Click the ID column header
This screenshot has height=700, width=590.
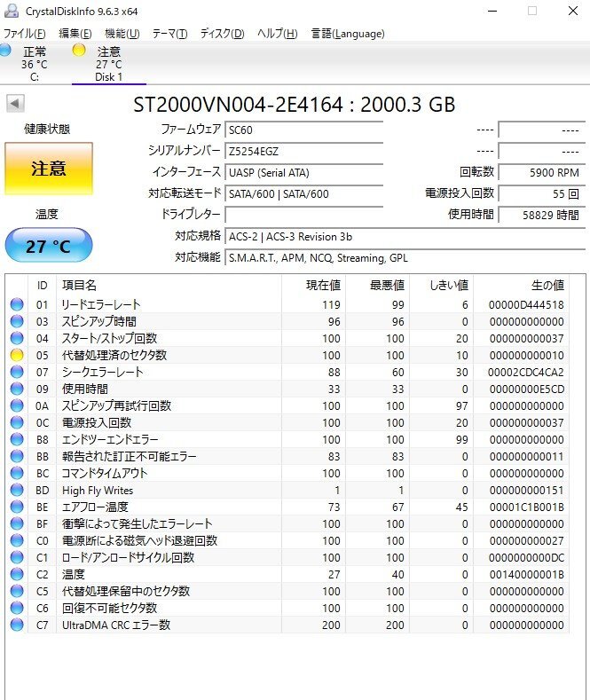42,286
